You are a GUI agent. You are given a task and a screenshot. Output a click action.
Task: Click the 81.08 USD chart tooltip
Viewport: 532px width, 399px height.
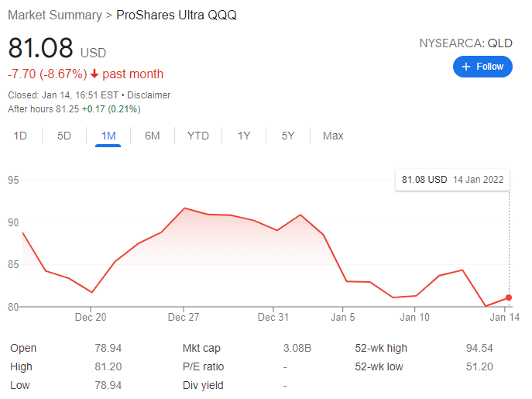[452, 180]
